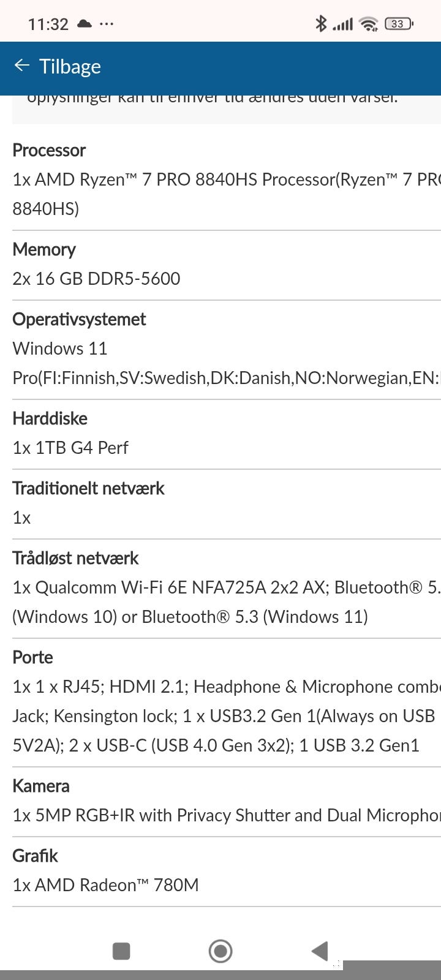Tap the 1x 1TB G4 Perf value
Viewport: 441px width, 980px height.
[70, 448]
